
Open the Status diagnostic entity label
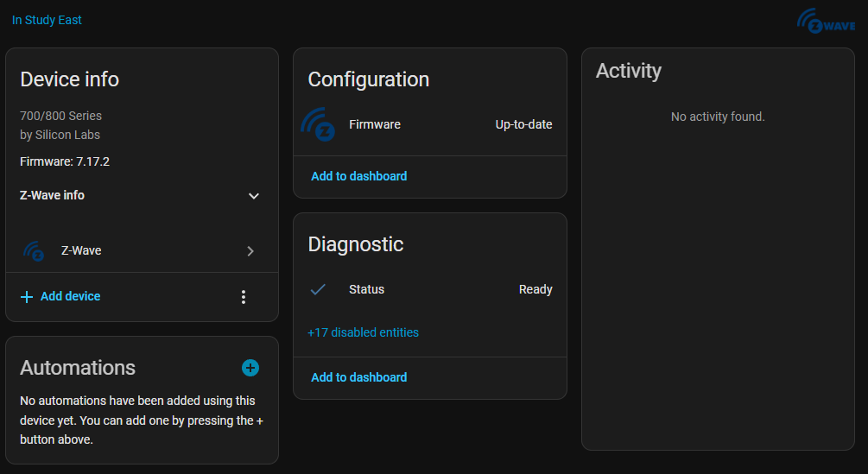[x=366, y=289]
